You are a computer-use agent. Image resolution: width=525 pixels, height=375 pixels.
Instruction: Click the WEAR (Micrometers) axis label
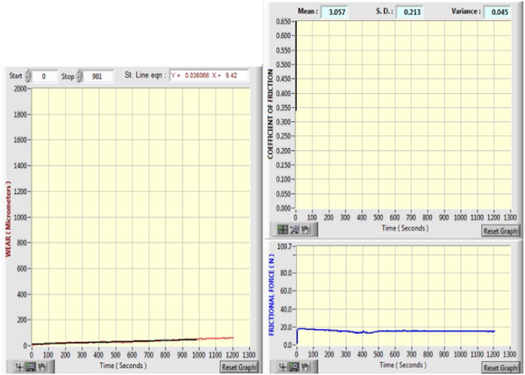point(8,219)
